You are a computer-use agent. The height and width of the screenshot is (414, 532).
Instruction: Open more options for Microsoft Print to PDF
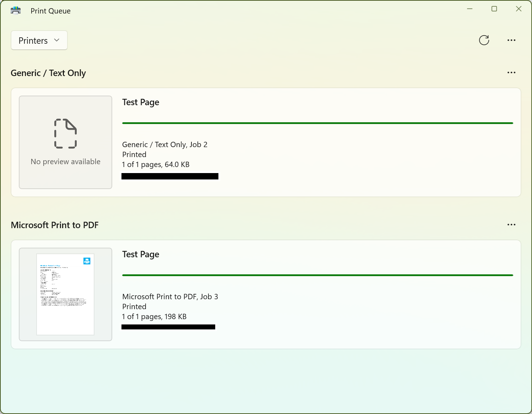tap(511, 225)
